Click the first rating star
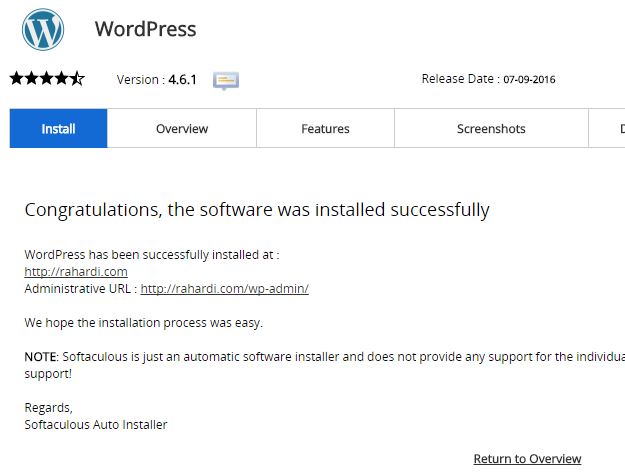The width and height of the screenshot is (625, 476). click(x=17, y=79)
